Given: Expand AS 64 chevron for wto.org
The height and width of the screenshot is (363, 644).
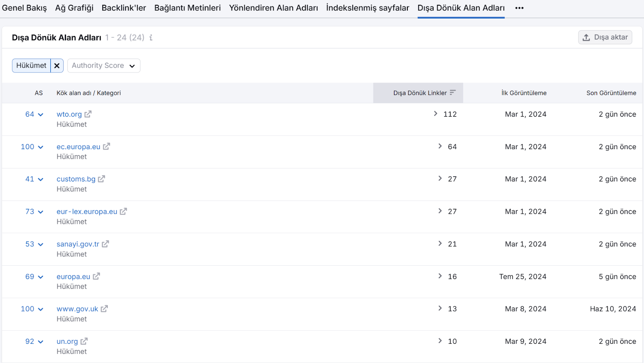Looking at the screenshot, I should pyautogui.click(x=41, y=115).
